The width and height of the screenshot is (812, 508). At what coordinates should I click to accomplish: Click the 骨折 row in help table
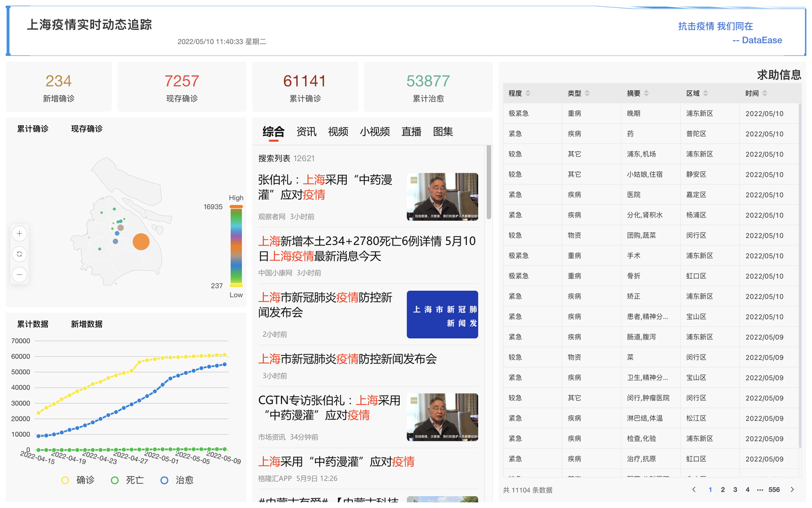651,276
